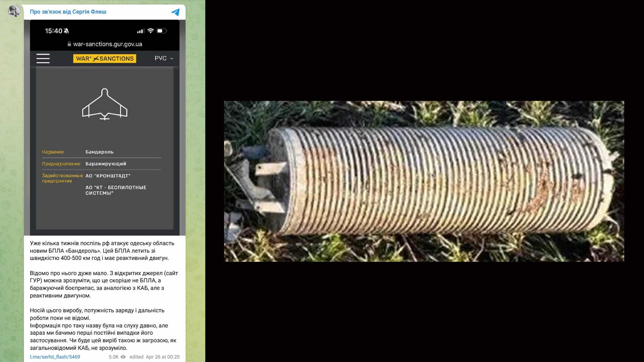Tap the hamburger menu on the GUR site
The image size is (644, 362).
43,58
